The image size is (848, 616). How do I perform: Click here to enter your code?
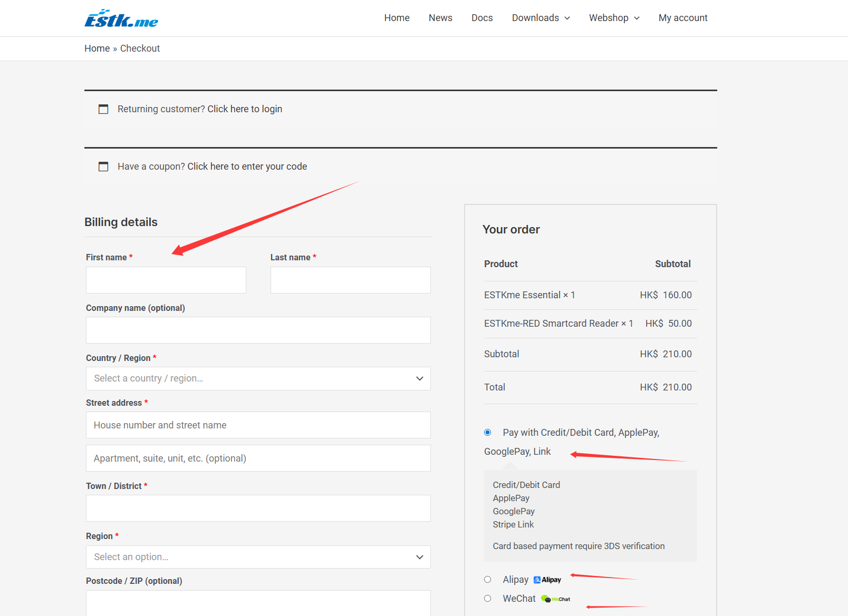point(247,167)
